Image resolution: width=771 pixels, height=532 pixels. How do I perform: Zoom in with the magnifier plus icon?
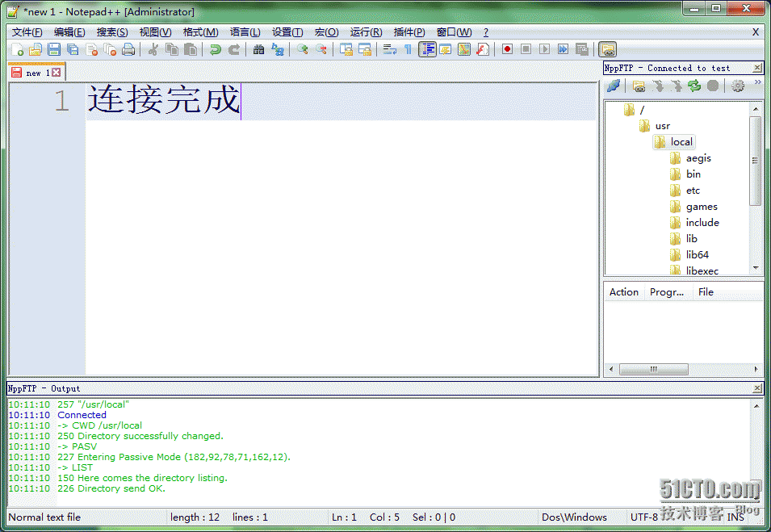click(303, 49)
